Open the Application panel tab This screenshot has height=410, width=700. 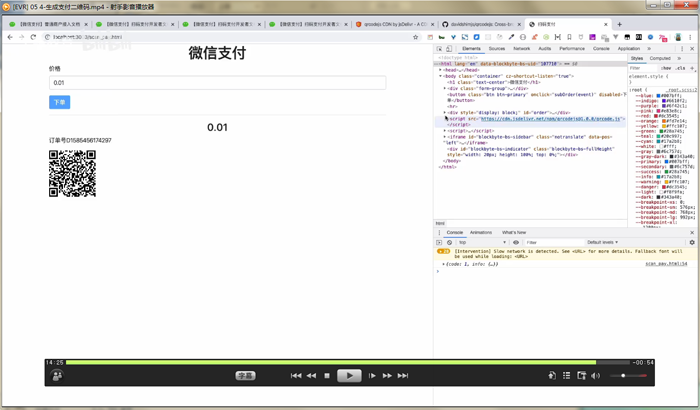coord(629,48)
